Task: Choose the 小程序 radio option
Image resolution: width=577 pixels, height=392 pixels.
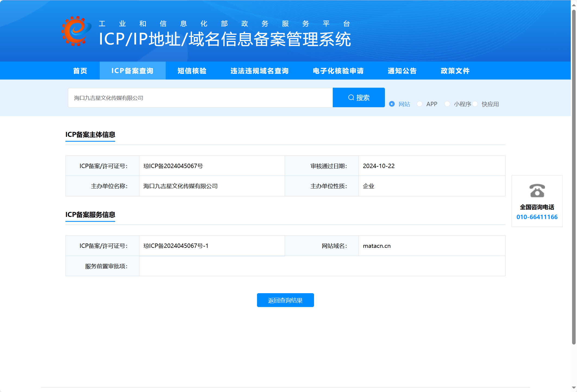Action: pyautogui.click(x=447, y=104)
